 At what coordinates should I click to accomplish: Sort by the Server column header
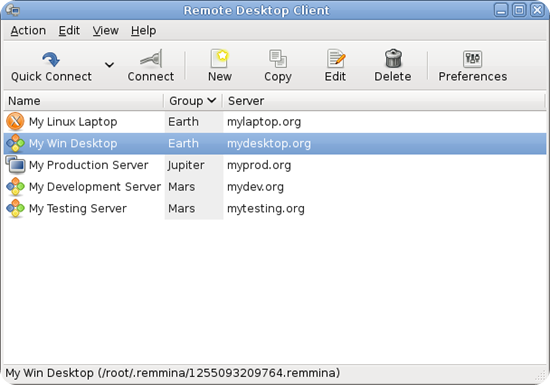384,101
